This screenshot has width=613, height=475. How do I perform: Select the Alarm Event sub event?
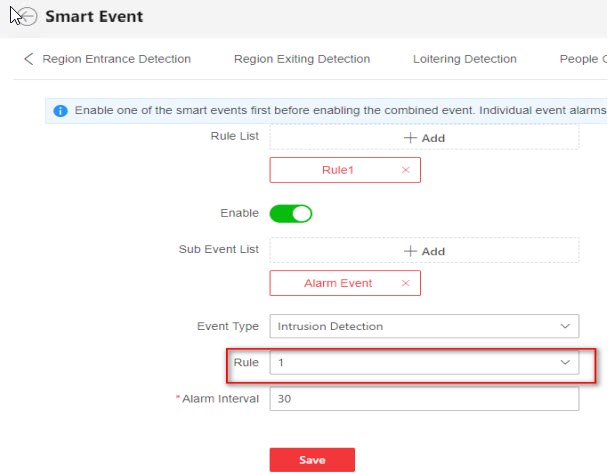[338, 284]
